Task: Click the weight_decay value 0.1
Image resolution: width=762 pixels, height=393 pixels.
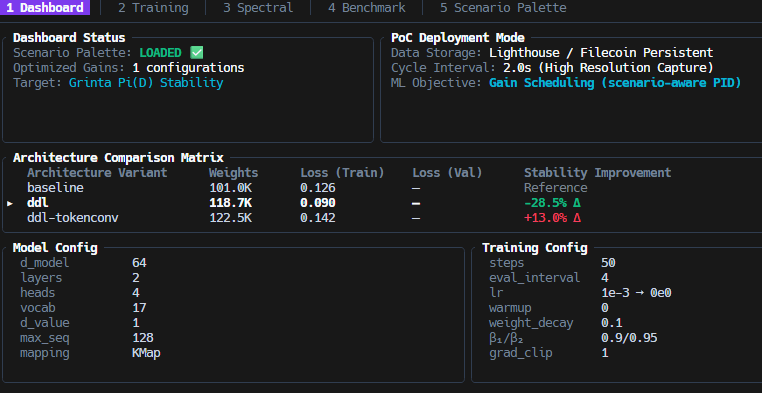Action: [x=611, y=323]
